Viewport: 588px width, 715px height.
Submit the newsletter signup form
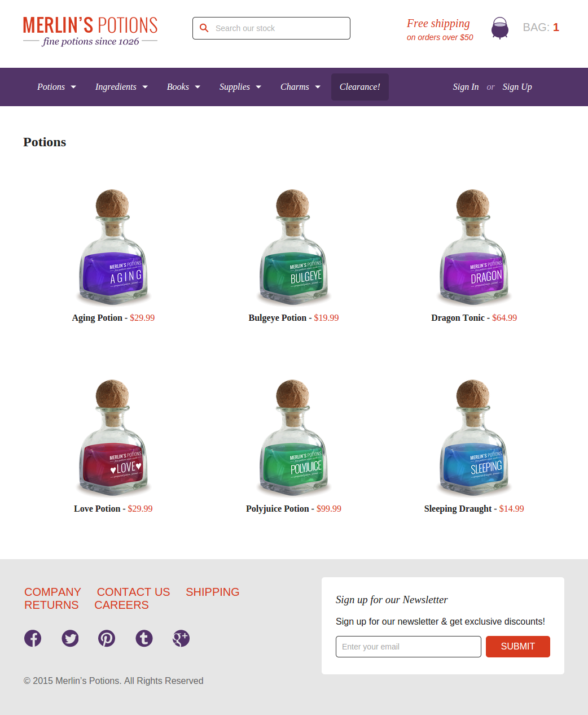[518, 647]
